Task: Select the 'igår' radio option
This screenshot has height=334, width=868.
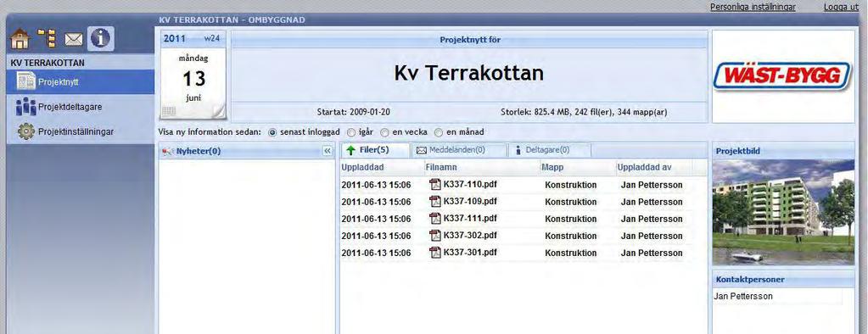Action: 351,133
